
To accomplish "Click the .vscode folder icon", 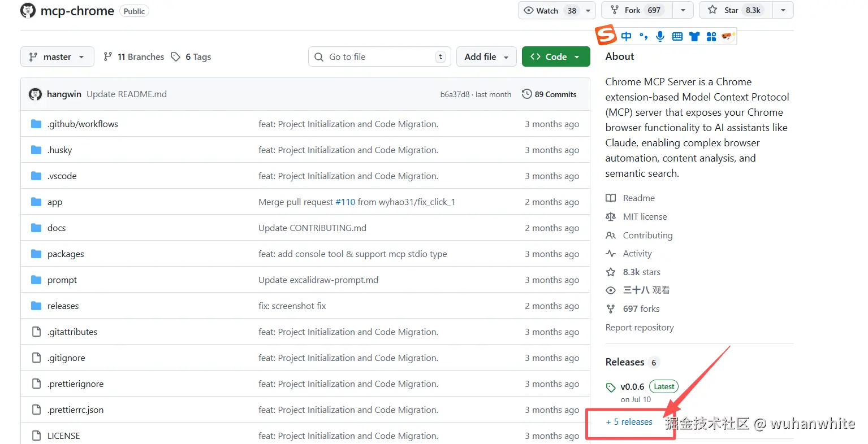I will [36, 176].
